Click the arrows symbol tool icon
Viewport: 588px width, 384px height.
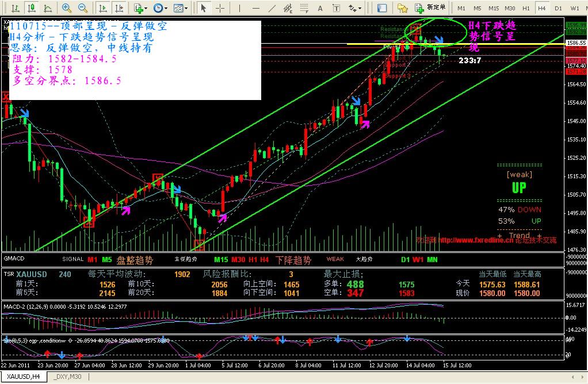(352, 8)
